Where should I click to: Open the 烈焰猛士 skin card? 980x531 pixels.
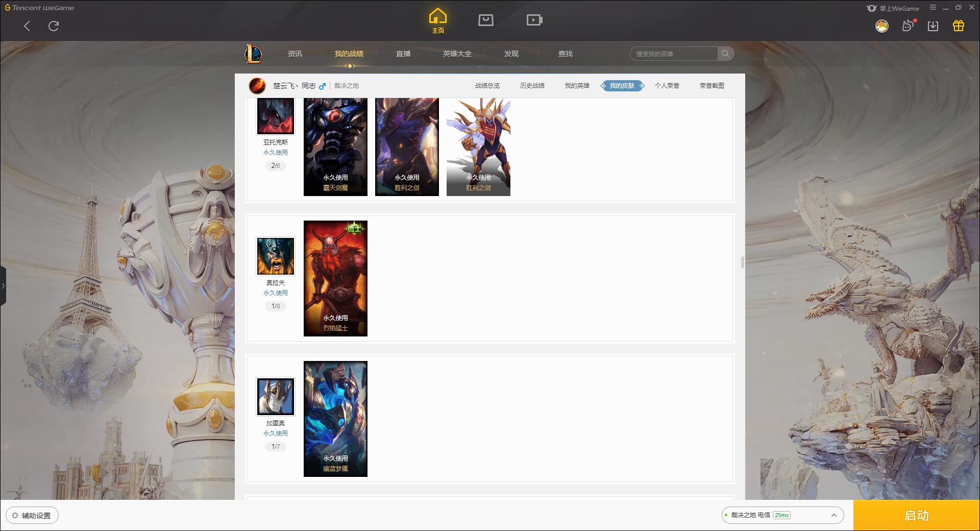click(335, 278)
